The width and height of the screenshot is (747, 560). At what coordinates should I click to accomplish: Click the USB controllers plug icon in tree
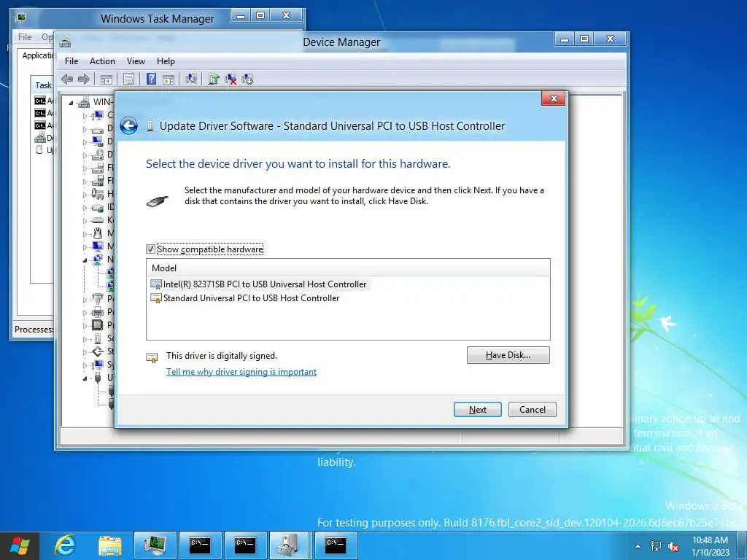pyautogui.click(x=98, y=378)
